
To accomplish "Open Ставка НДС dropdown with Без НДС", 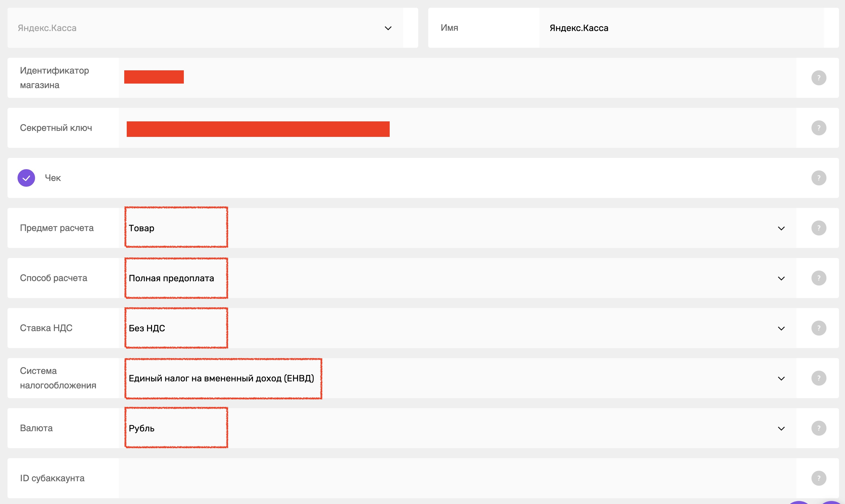I will pos(457,328).
